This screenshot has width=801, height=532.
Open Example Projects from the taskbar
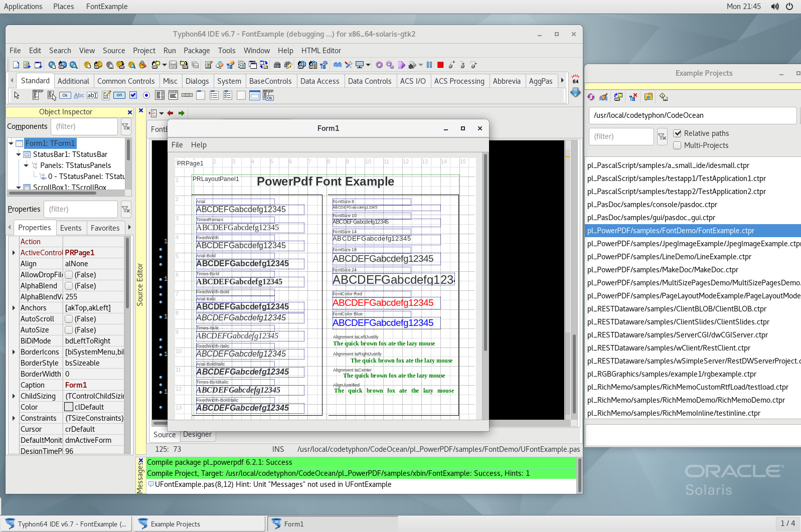click(199, 524)
